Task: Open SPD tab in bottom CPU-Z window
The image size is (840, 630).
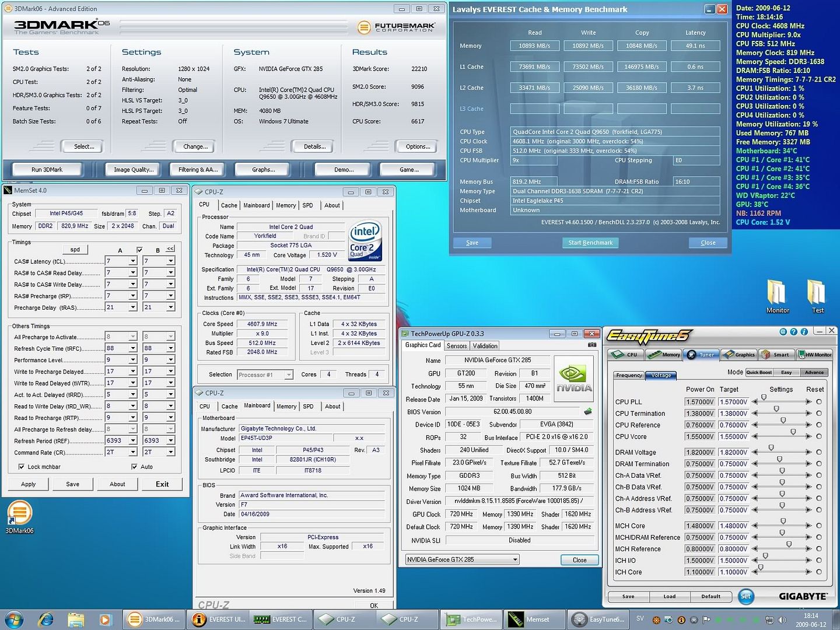Action: (x=308, y=407)
